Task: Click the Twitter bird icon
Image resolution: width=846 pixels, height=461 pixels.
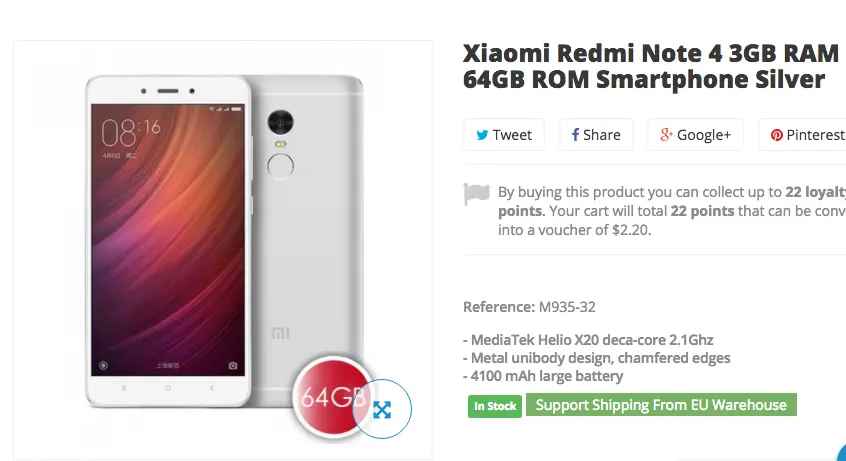Action: 482,135
